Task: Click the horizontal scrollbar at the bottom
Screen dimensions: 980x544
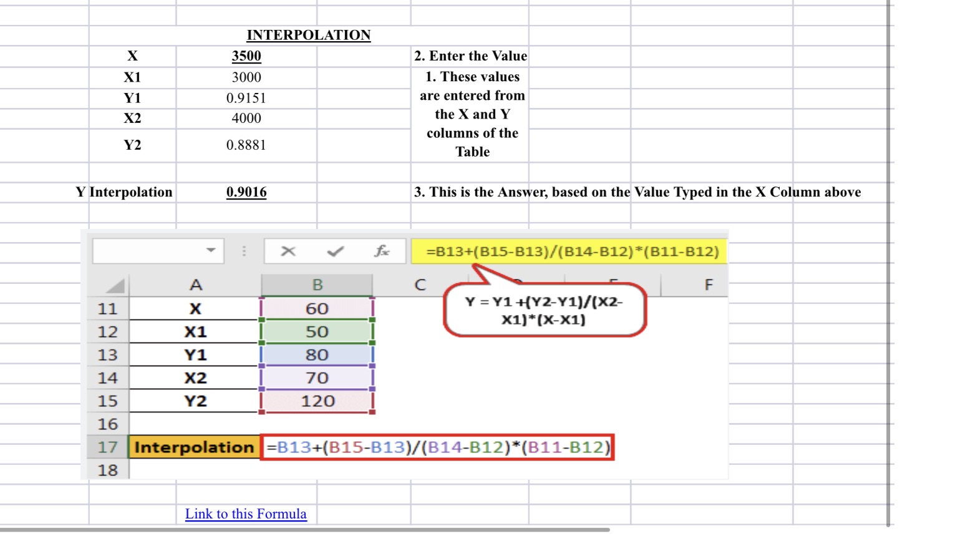Action: (x=304, y=530)
